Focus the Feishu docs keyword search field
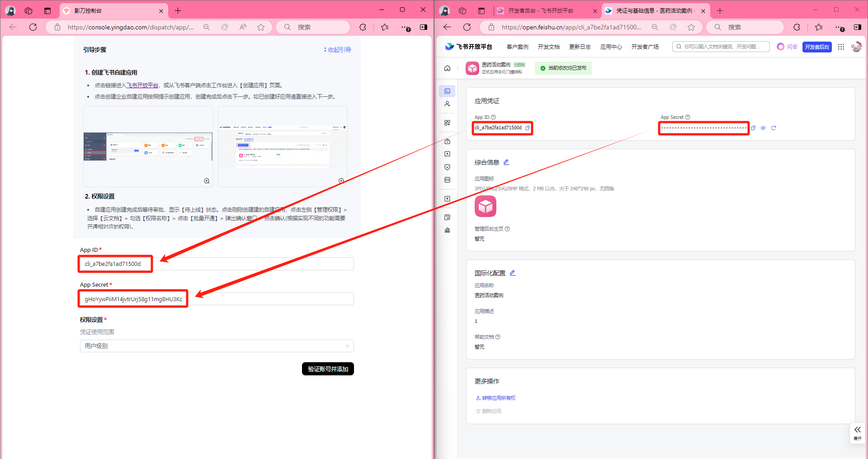Image resolution: width=868 pixels, height=459 pixels. [721, 47]
